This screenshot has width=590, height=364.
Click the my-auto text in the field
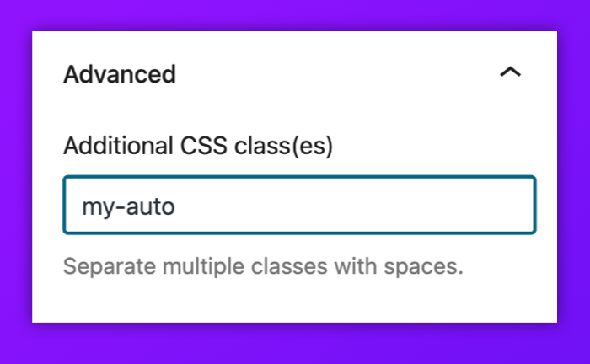pos(128,206)
